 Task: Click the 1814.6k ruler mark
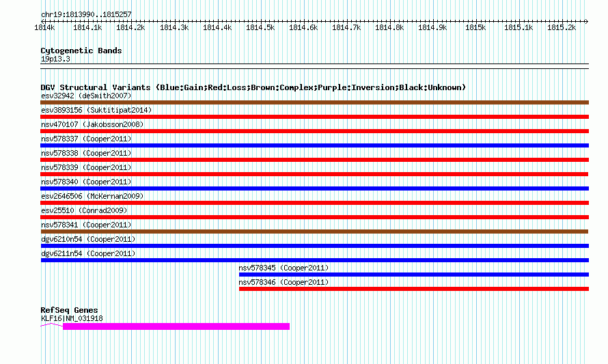point(303,27)
